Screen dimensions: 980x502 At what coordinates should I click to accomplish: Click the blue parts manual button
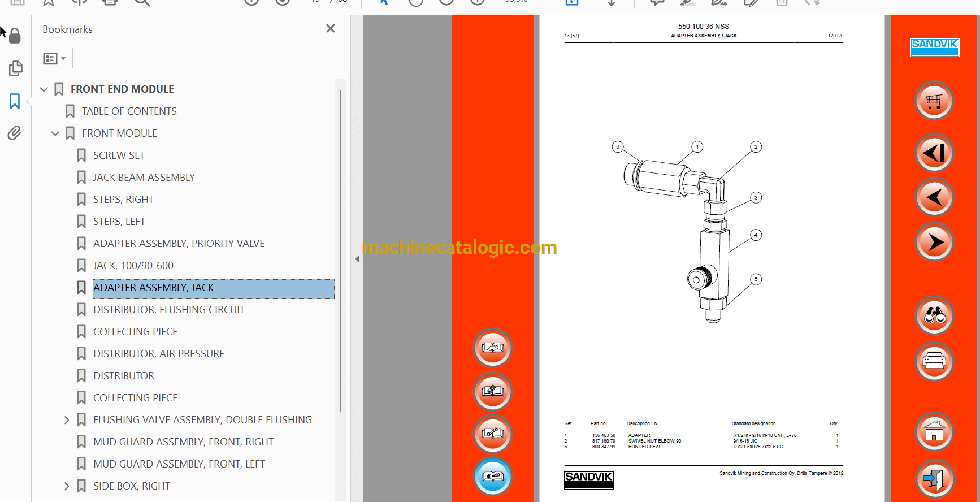[493, 477]
